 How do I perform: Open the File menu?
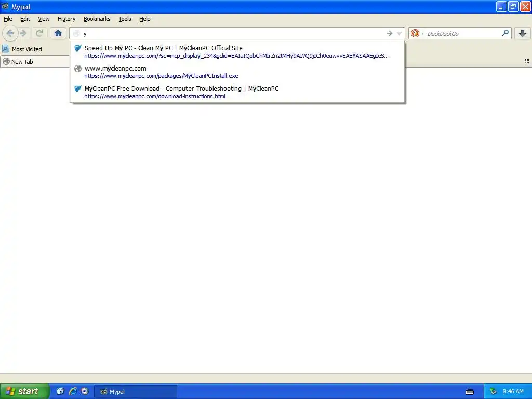pyautogui.click(x=8, y=19)
